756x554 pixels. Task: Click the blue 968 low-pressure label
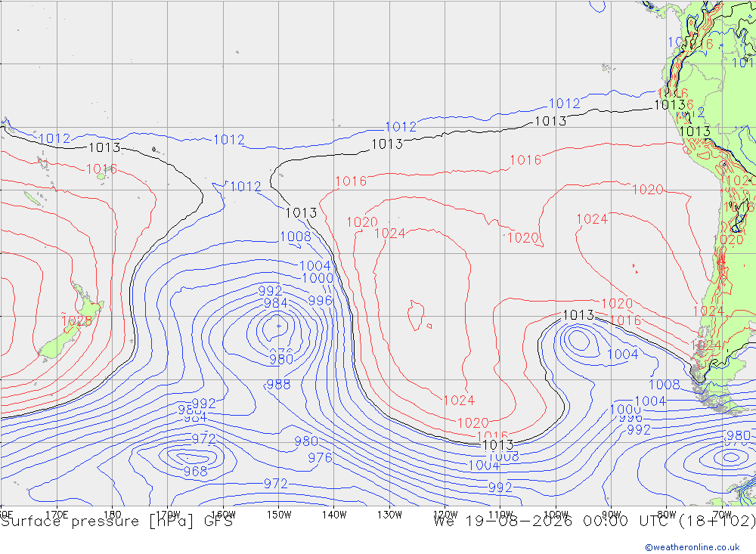point(195,471)
